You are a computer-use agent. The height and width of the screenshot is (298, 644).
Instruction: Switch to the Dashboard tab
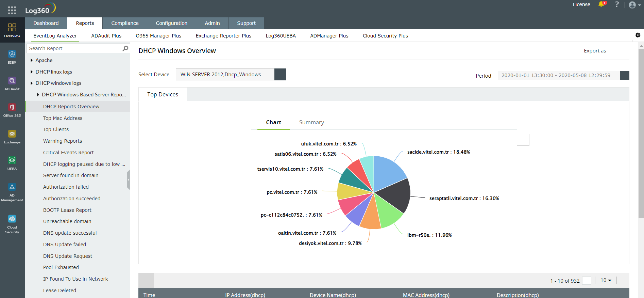tap(46, 23)
